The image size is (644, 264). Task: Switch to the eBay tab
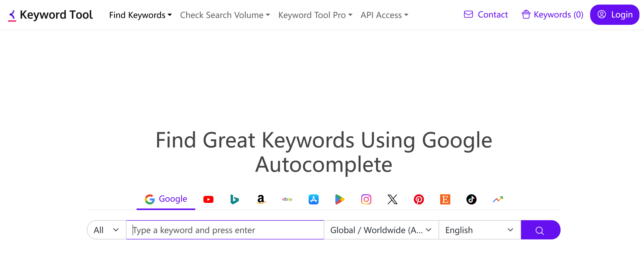tap(287, 199)
